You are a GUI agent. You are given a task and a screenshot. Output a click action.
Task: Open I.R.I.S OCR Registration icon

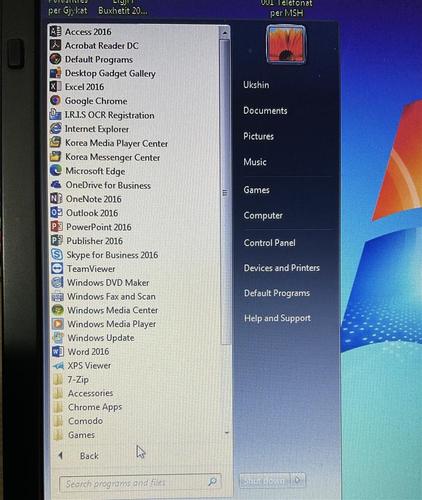(x=56, y=115)
